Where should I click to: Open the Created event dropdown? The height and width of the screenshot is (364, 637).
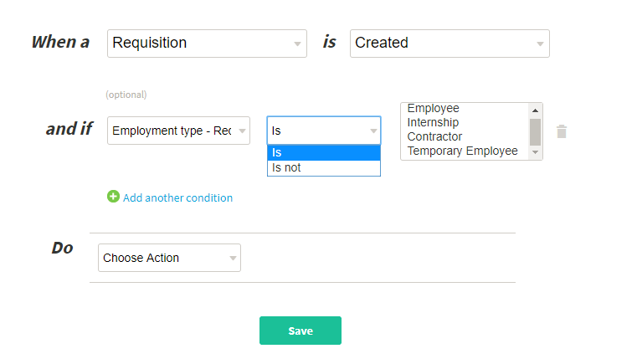pos(449,44)
